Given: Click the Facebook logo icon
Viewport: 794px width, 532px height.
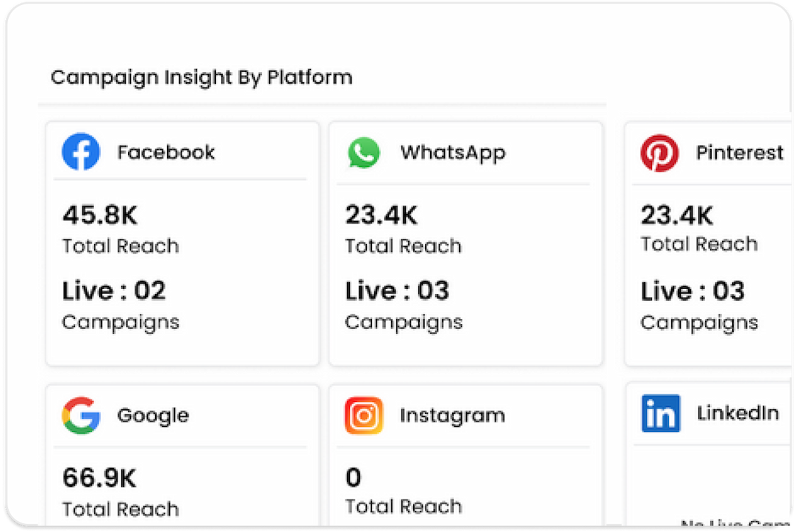Looking at the screenshot, I should pos(81,152).
